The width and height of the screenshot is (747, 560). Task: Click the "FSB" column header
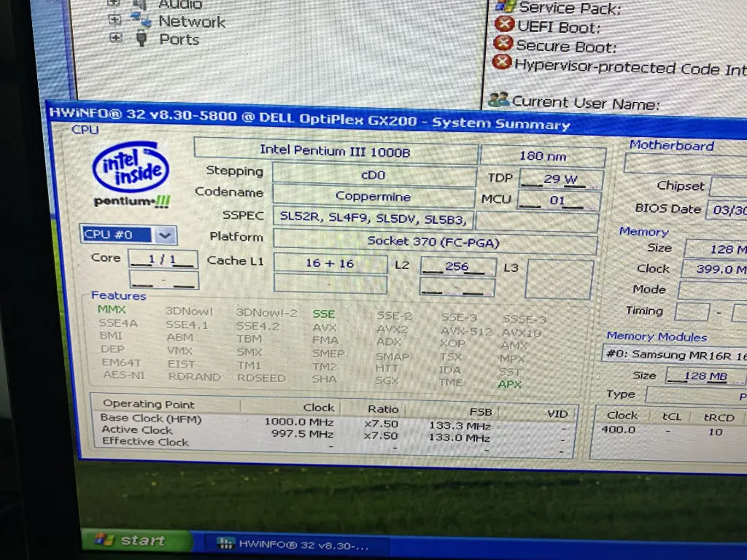pyautogui.click(x=481, y=412)
